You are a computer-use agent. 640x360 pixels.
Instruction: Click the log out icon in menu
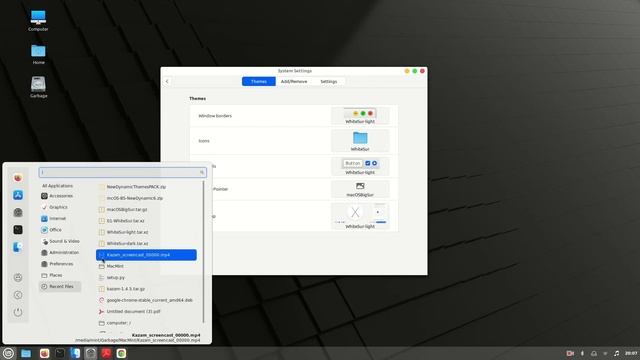pos(18,295)
